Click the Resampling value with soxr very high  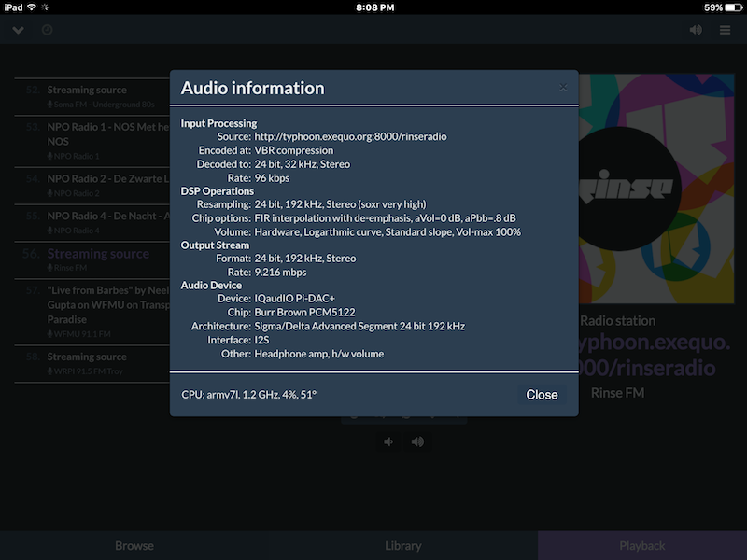[340, 204]
